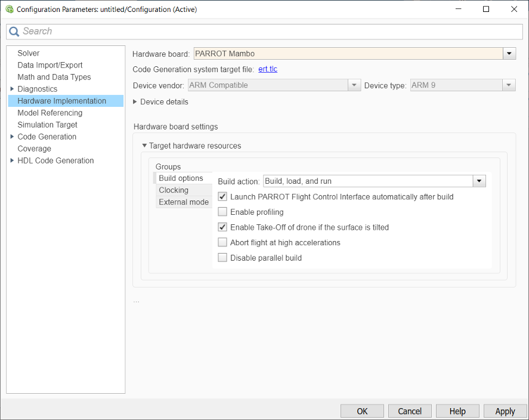Viewport: 529px width, 420px height.
Task: Click the search magnifier icon
Action: pyautogui.click(x=14, y=32)
